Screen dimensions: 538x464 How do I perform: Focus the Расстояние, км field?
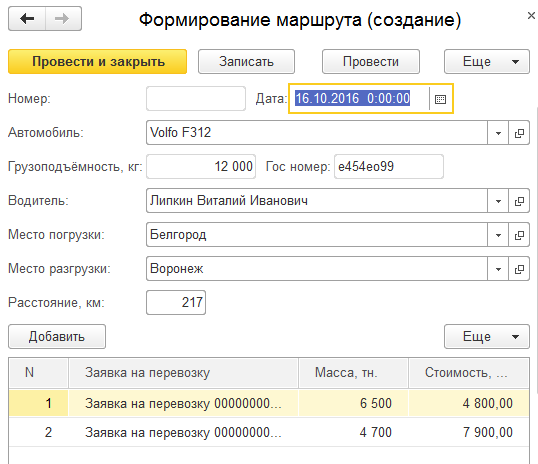[176, 302]
